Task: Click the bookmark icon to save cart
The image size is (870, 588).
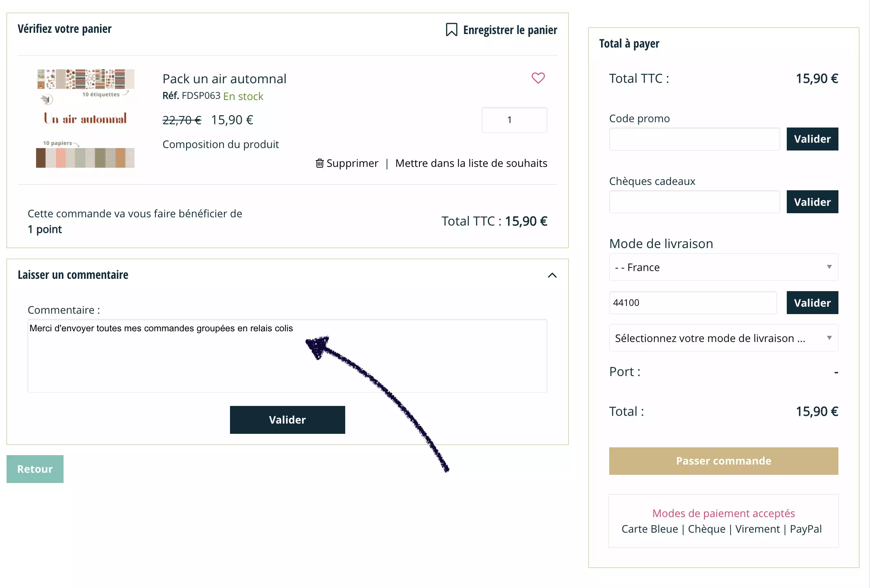Action: pyautogui.click(x=451, y=30)
